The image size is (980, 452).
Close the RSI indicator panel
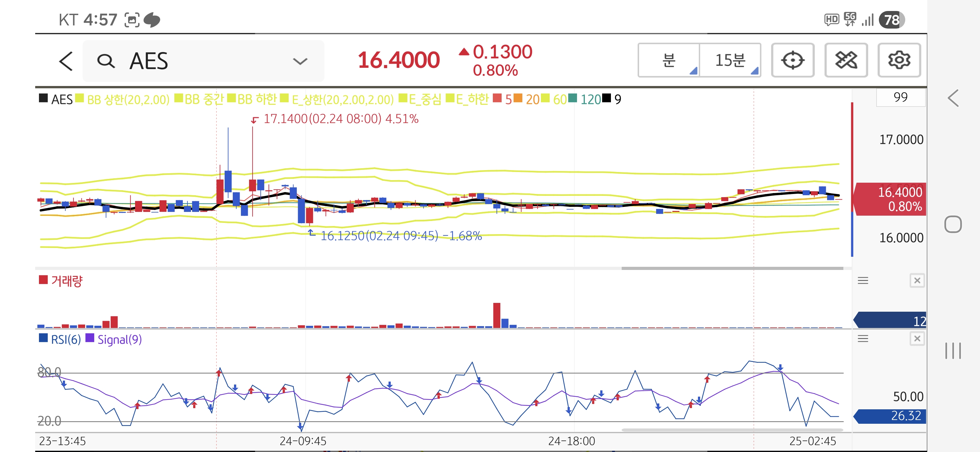tap(917, 339)
